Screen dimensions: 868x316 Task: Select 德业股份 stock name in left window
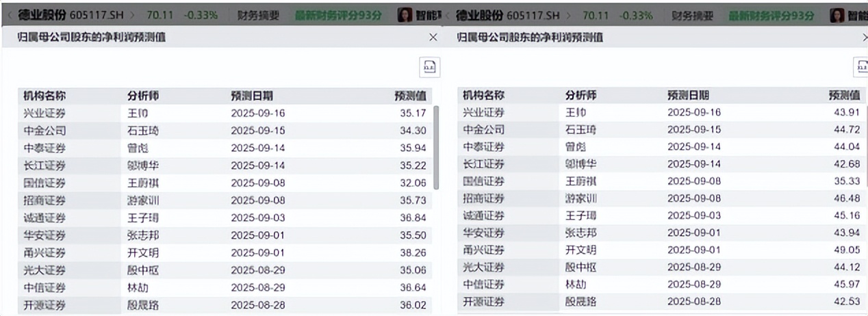point(42,15)
